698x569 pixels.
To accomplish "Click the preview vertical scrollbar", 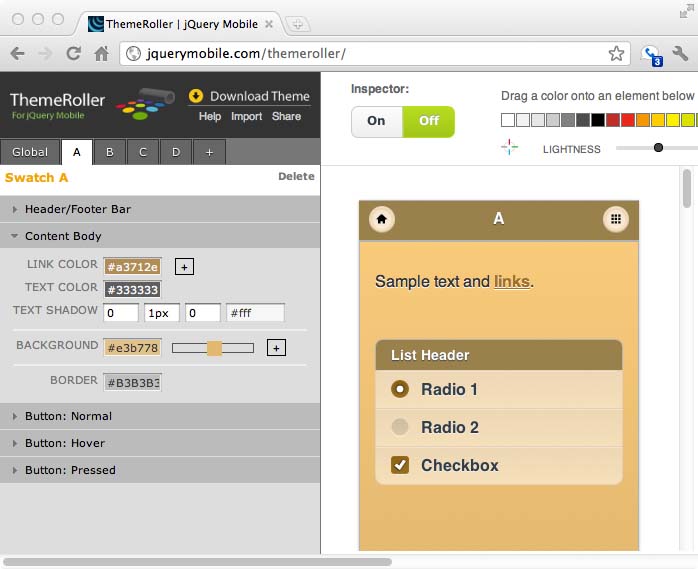I will coord(687,187).
